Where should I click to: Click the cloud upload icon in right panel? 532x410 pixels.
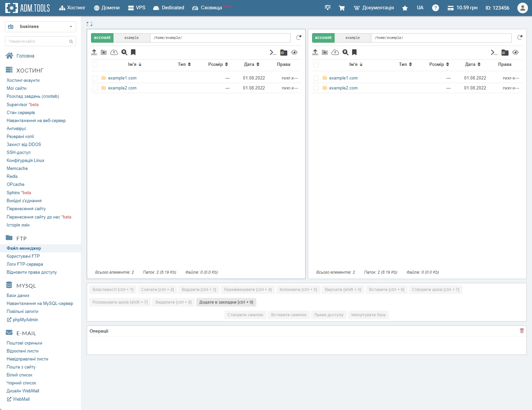335,52
